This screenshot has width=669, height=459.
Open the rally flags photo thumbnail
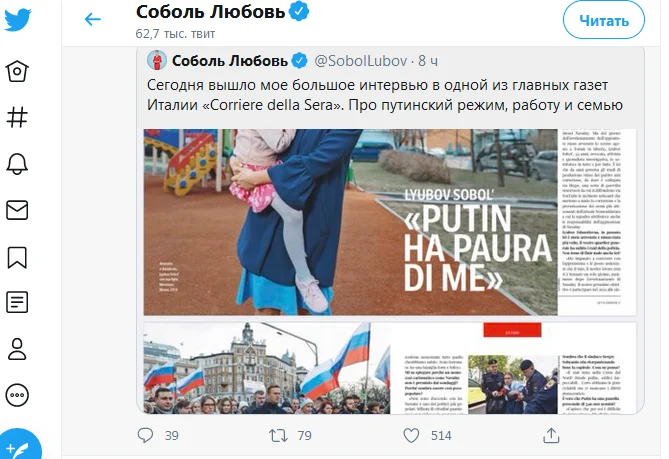click(267, 368)
